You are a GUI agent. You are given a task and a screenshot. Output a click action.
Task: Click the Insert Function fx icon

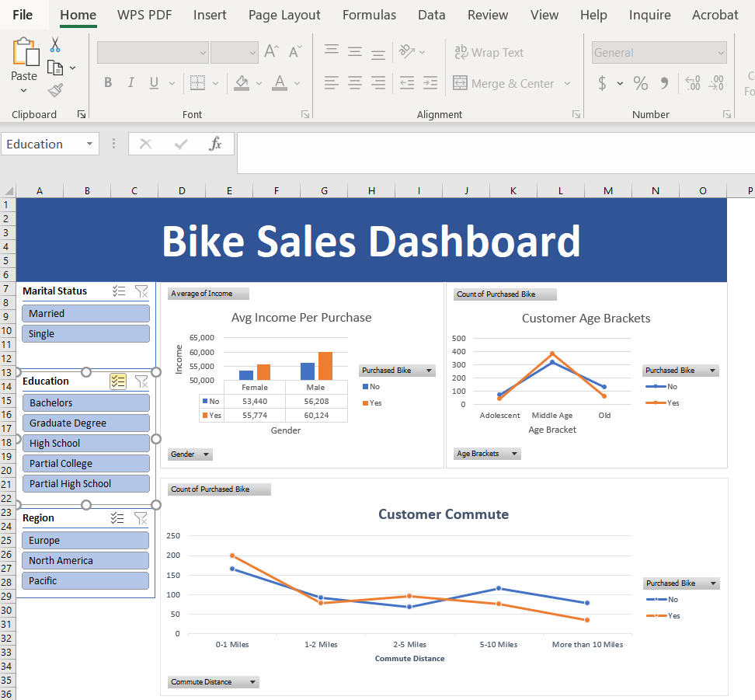[215, 144]
